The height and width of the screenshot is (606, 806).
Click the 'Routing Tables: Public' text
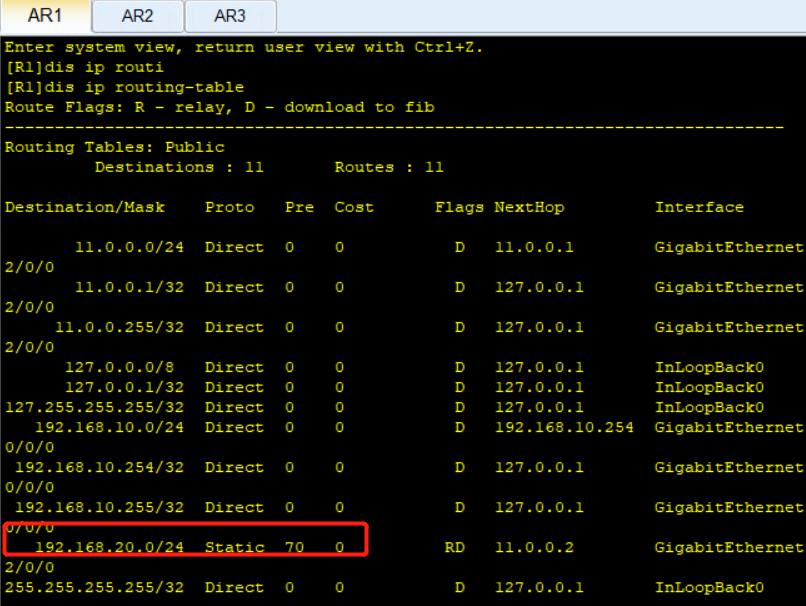coord(115,148)
